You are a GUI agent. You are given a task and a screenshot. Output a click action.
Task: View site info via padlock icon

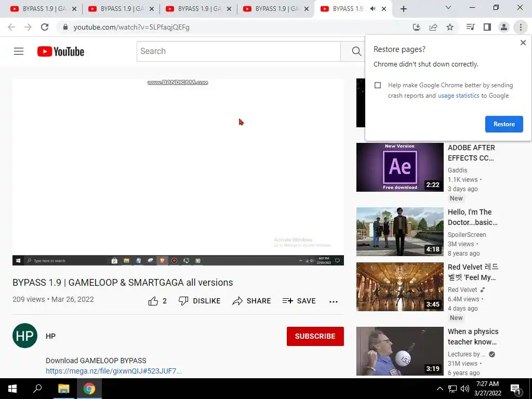(65, 27)
